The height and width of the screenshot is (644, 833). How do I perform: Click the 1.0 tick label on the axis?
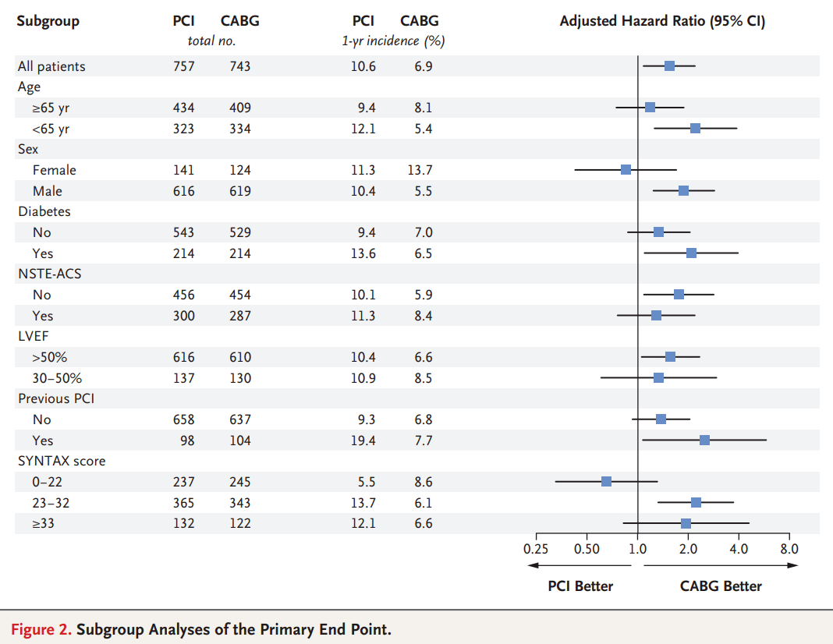(x=638, y=549)
